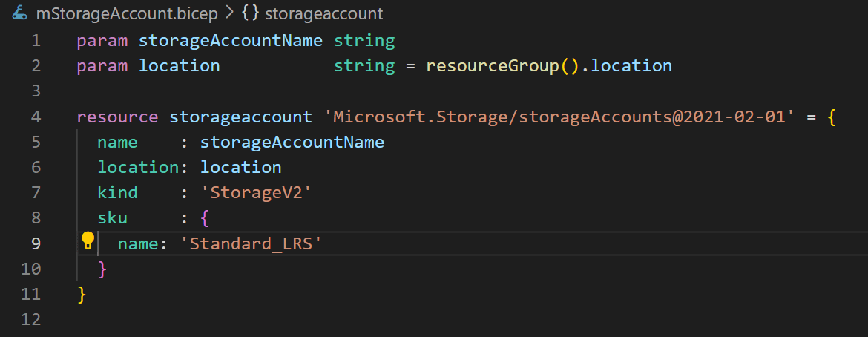Click the lightbulb quick-fix icon

[88, 241]
